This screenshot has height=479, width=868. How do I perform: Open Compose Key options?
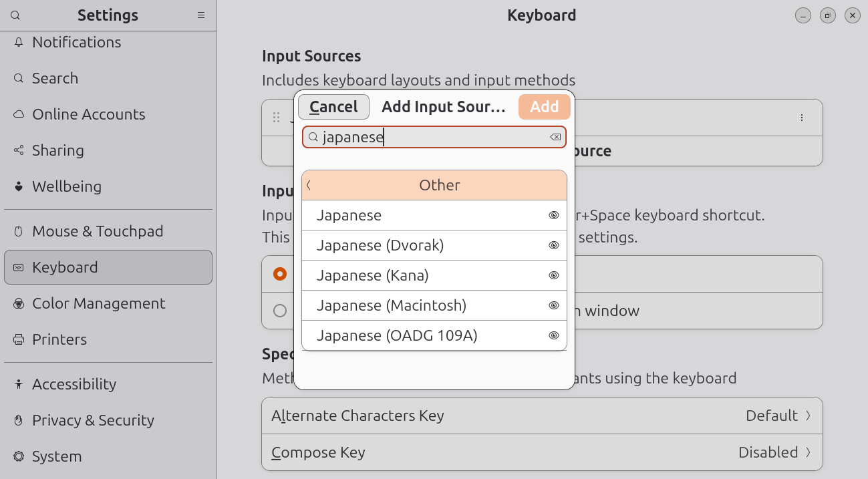click(x=542, y=452)
